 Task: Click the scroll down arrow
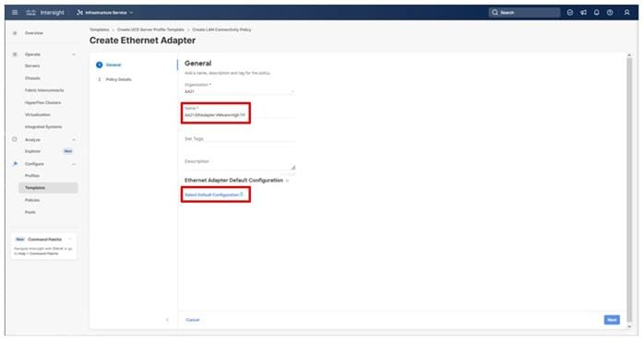629,326
